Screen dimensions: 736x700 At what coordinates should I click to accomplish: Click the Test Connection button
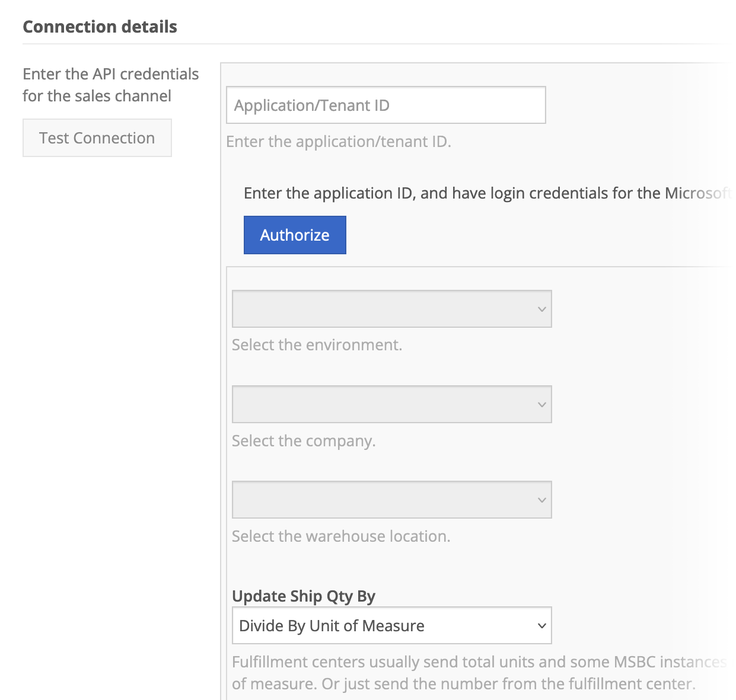tap(97, 138)
